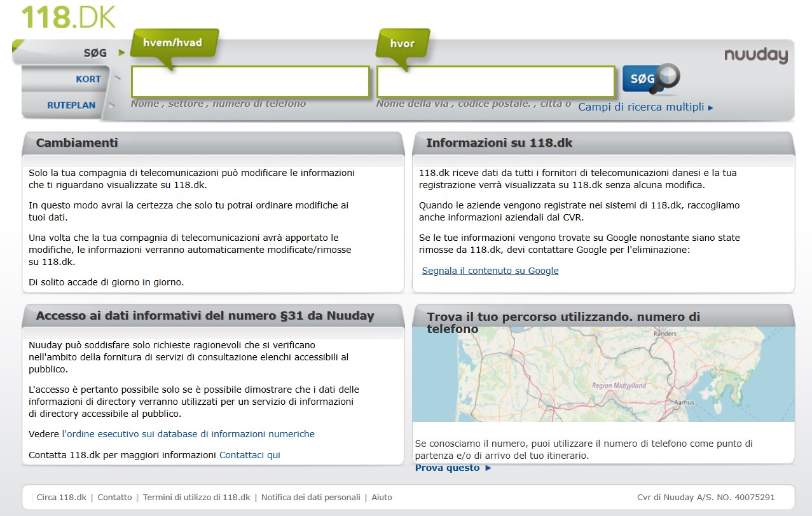This screenshot has height=516, width=812.
Task: Click the Nuuday logo
Action: pos(756,56)
